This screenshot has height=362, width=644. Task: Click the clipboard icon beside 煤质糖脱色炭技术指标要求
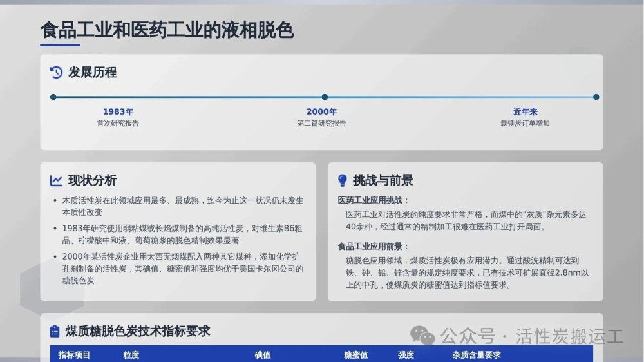[x=55, y=331]
